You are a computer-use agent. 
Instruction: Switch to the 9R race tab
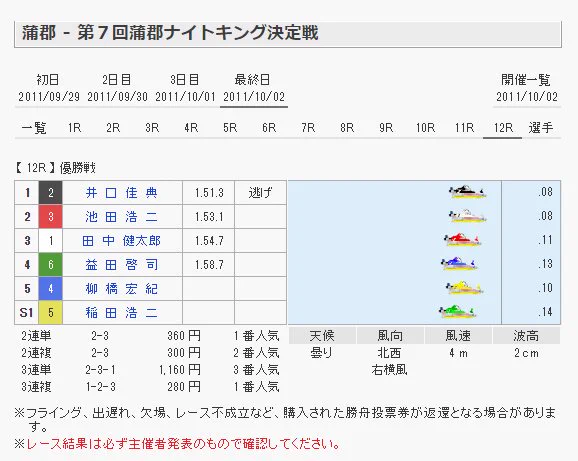[386, 128]
